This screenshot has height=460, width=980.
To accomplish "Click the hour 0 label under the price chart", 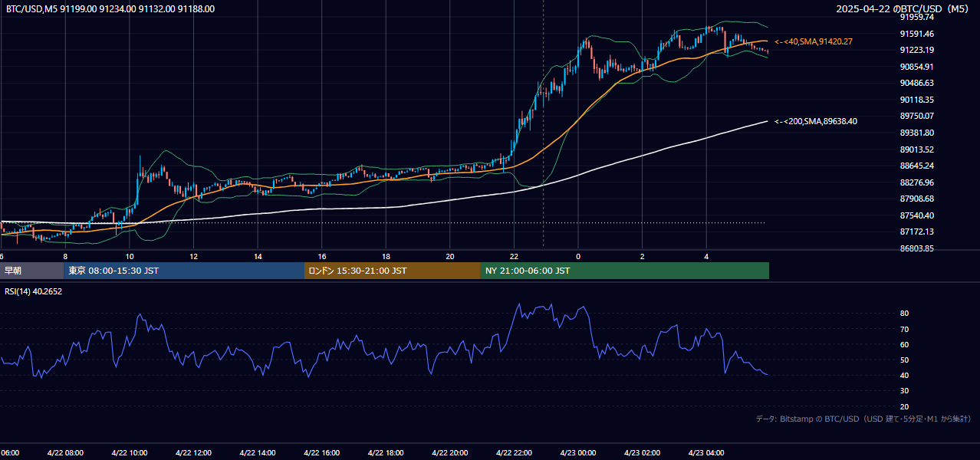I will point(578,257).
